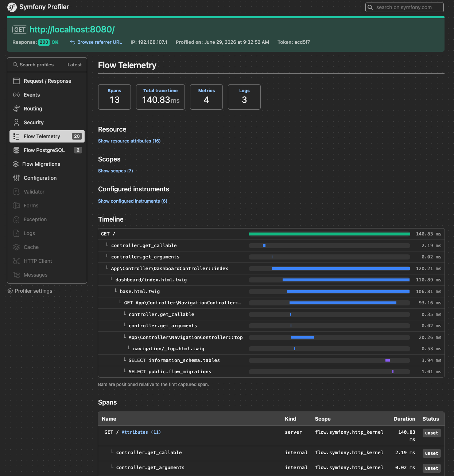
Task: Open Profiler settings
Action: [x=30, y=291]
